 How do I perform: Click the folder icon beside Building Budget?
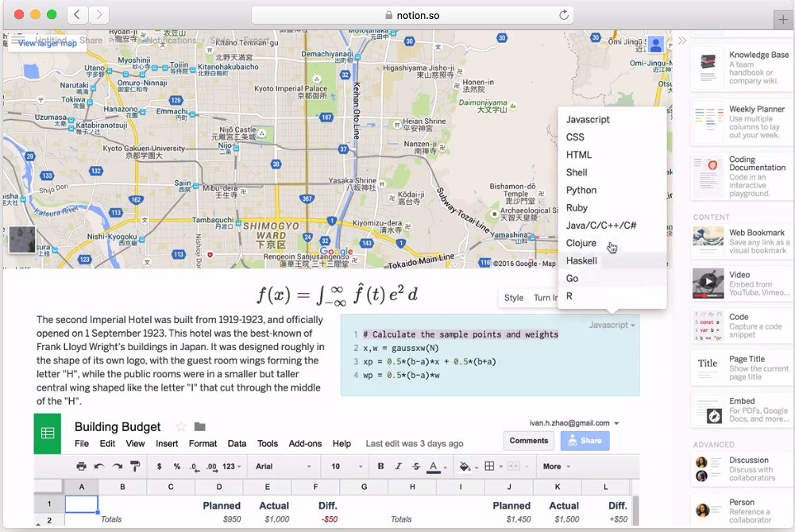tap(200, 427)
